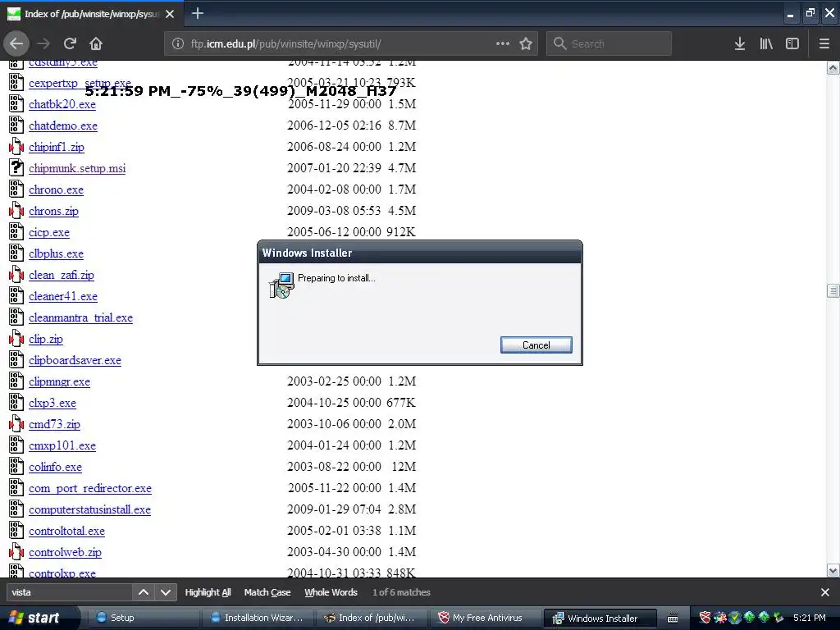The height and width of the screenshot is (630, 840).
Task: Open com_port_redirector.exe link
Action: pyautogui.click(x=90, y=489)
